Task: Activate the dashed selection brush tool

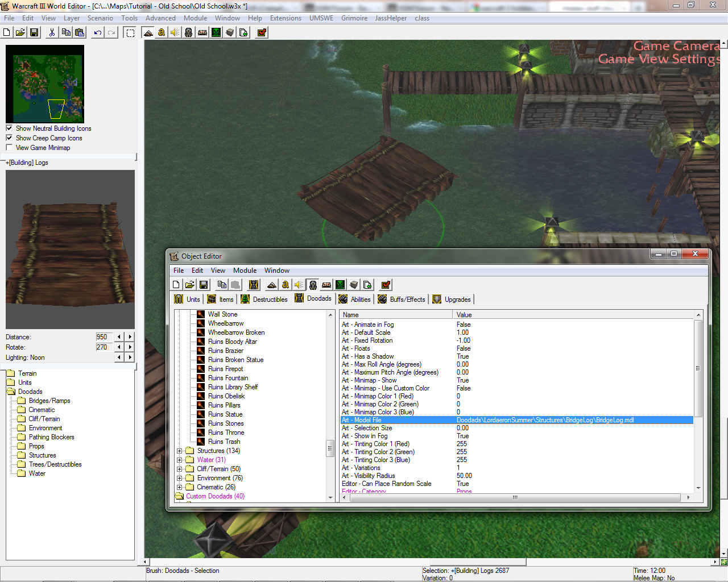Action: click(130, 32)
